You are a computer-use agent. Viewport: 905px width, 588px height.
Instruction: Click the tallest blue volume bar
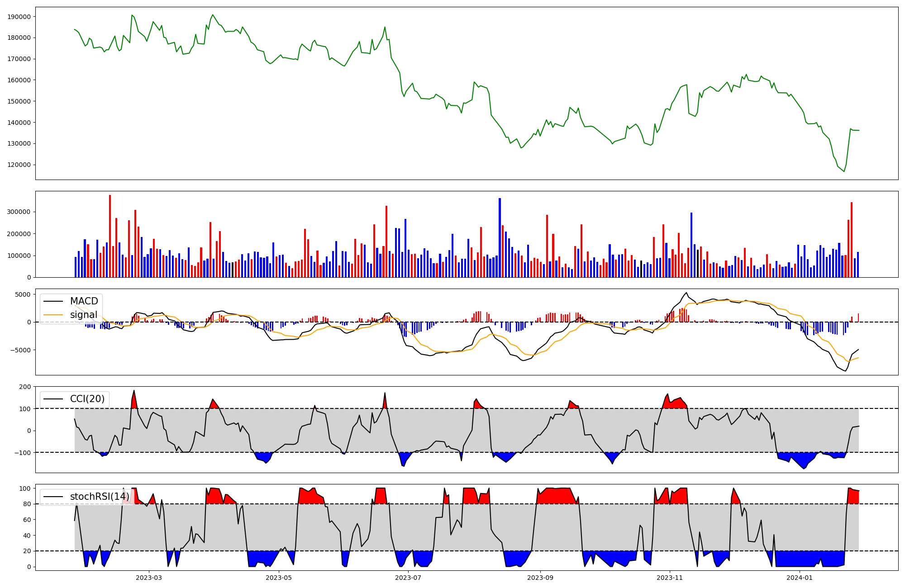(x=500, y=237)
